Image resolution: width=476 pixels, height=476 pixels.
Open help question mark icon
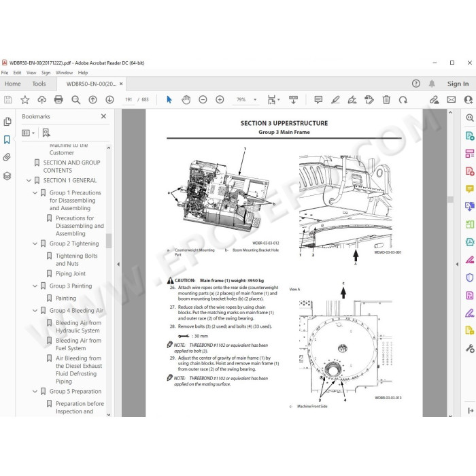point(416,84)
